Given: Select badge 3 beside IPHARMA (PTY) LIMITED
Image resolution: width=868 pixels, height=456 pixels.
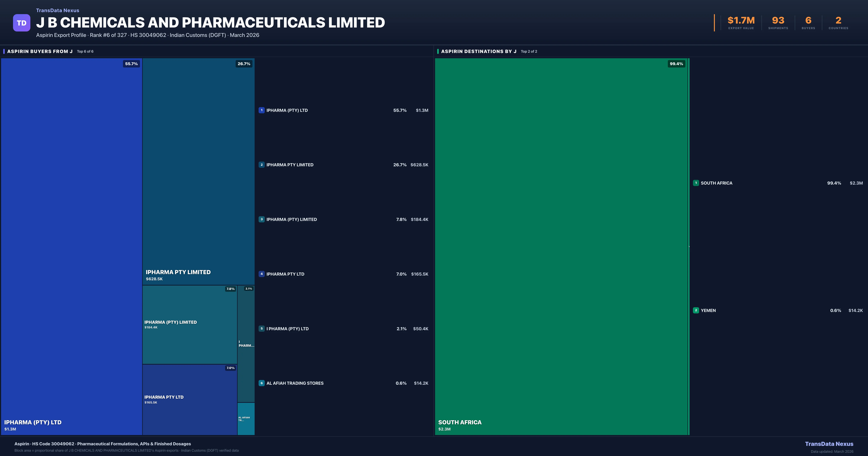Looking at the screenshot, I should (262, 219).
